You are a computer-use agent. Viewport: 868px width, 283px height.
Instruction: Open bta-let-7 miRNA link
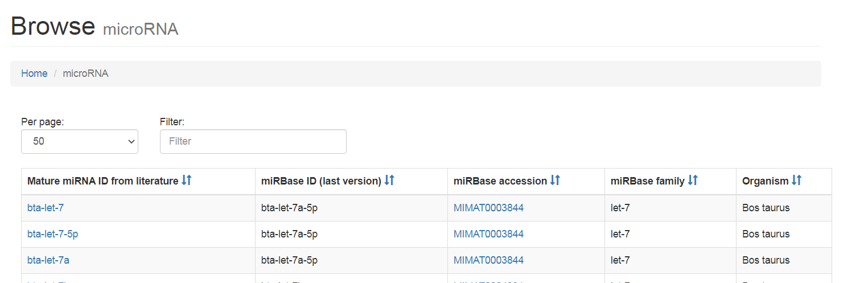46,208
